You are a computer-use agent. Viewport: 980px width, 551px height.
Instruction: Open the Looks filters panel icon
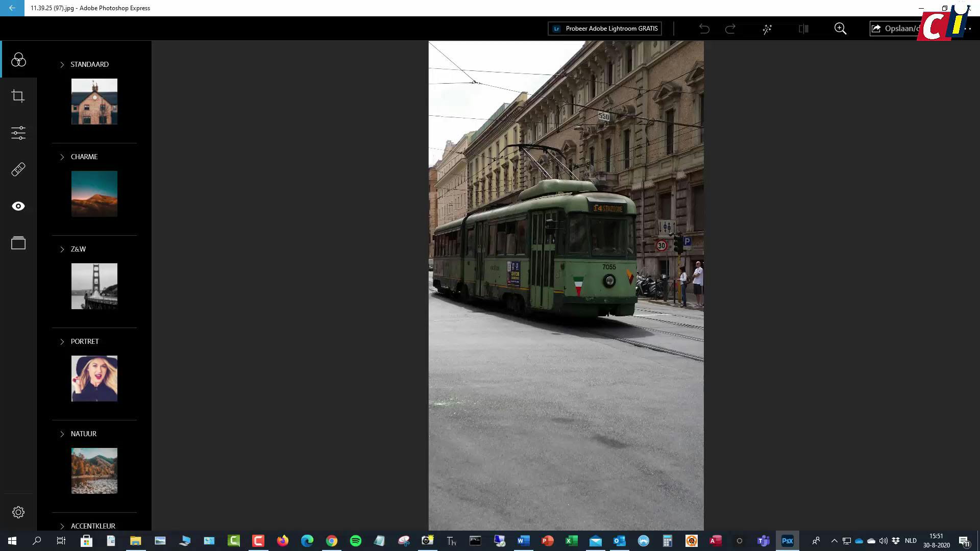click(18, 60)
